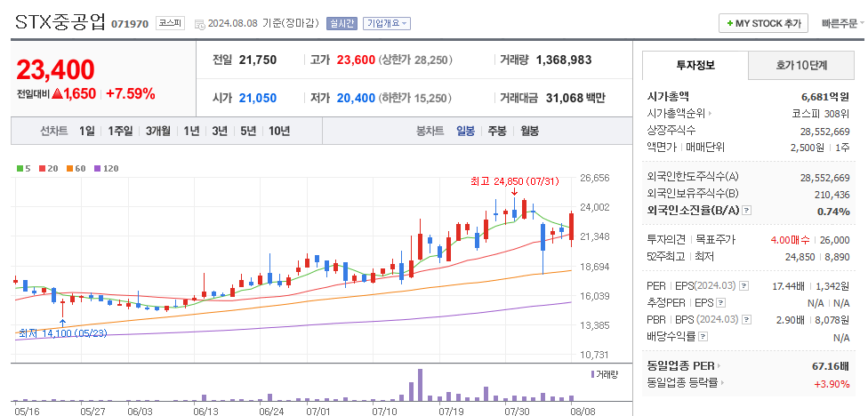The image size is (868, 416).
Task: Click the MY STOCK 추가 button
Action: (763, 23)
